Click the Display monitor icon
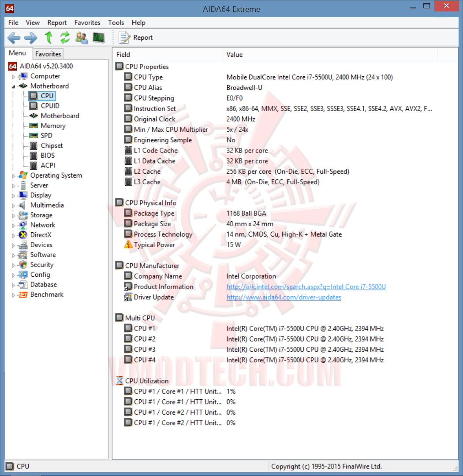 point(23,195)
